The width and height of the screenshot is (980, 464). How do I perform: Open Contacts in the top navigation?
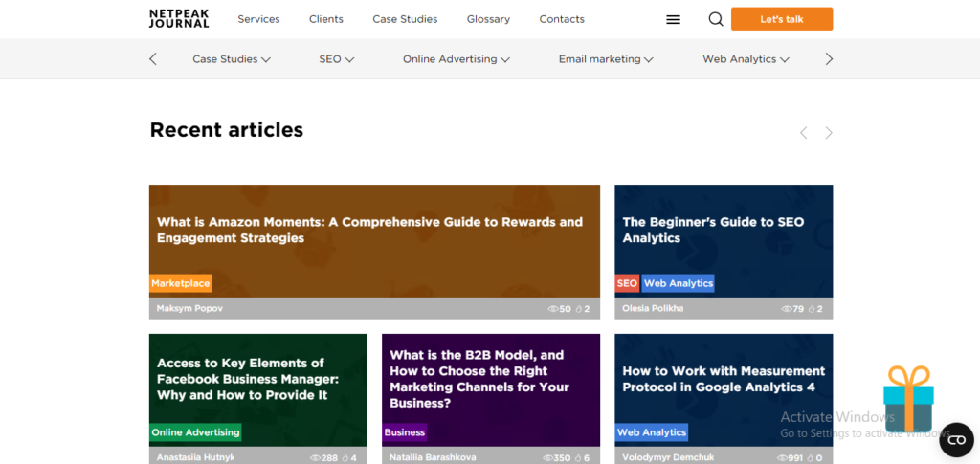click(x=562, y=19)
